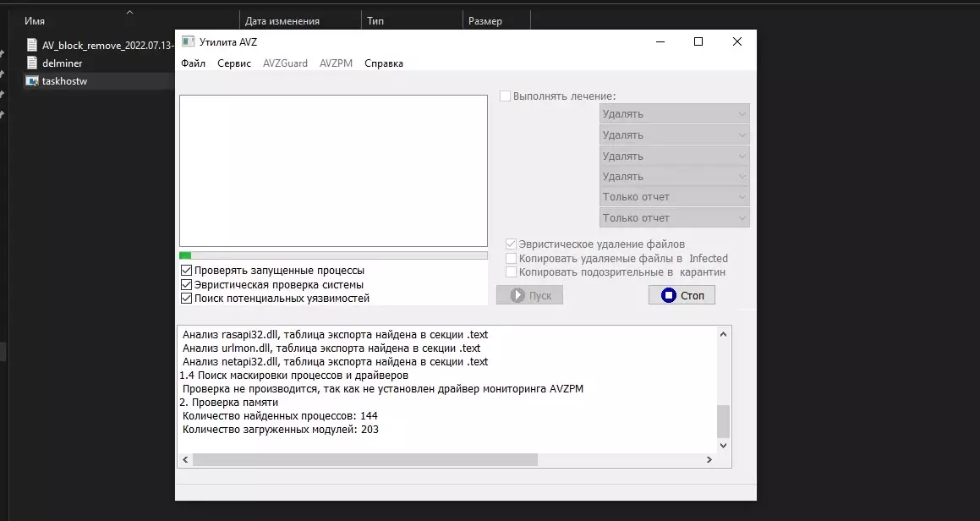Open the AVZPM menu
The image size is (980, 521).
click(x=336, y=63)
